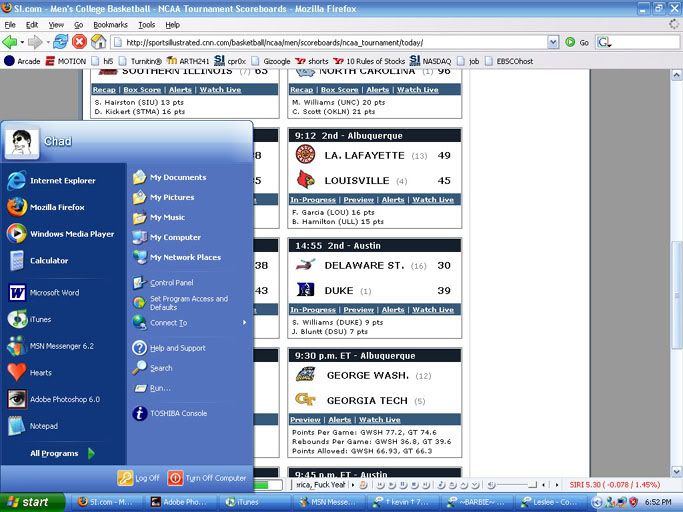This screenshot has width=683, height=512.
Task: Adjust music player volume slider
Action: tap(532, 485)
